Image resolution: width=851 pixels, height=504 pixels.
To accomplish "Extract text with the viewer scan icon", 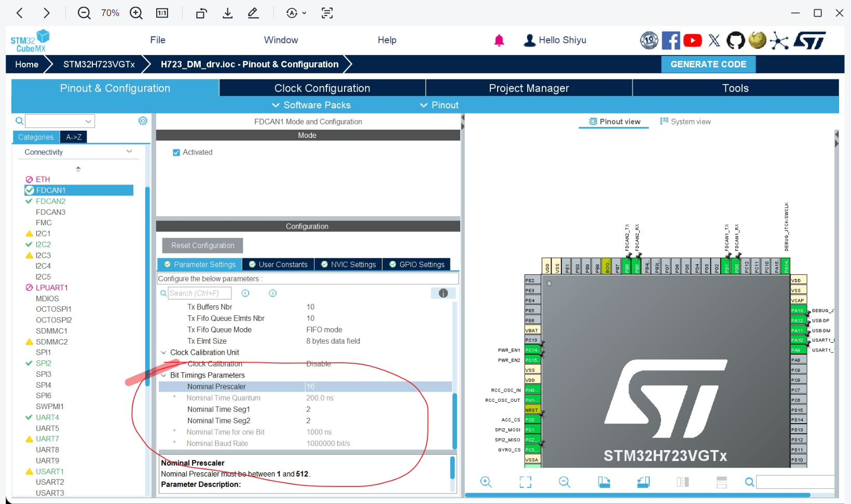I will [327, 13].
